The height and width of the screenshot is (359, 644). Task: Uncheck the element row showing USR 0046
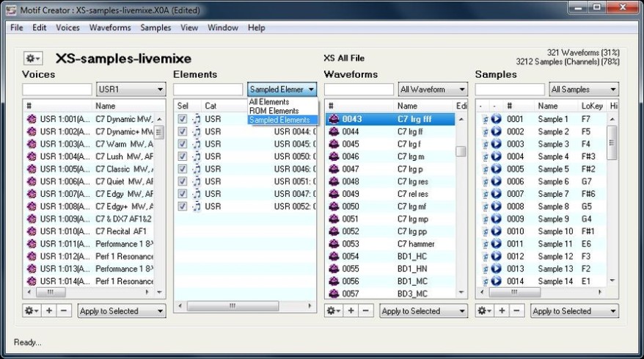183,169
